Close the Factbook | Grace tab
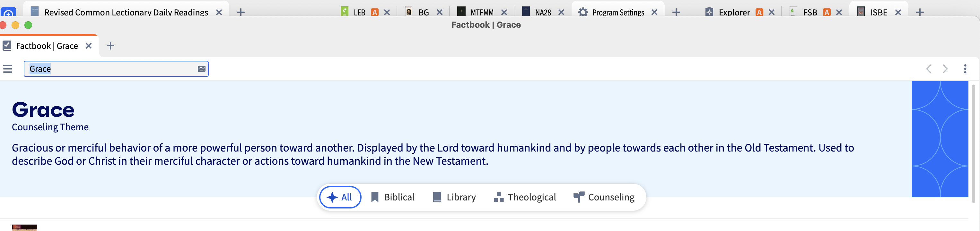The width and height of the screenshot is (980, 231). click(89, 46)
